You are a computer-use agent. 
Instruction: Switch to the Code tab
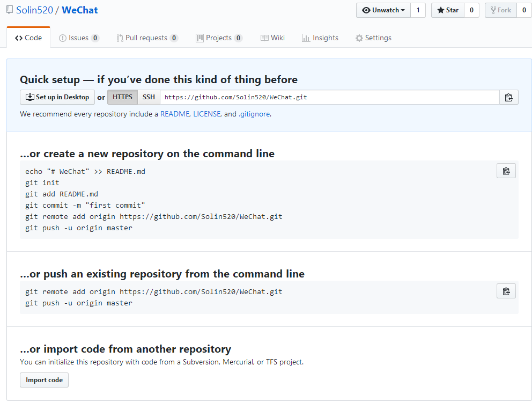(28, 38)
